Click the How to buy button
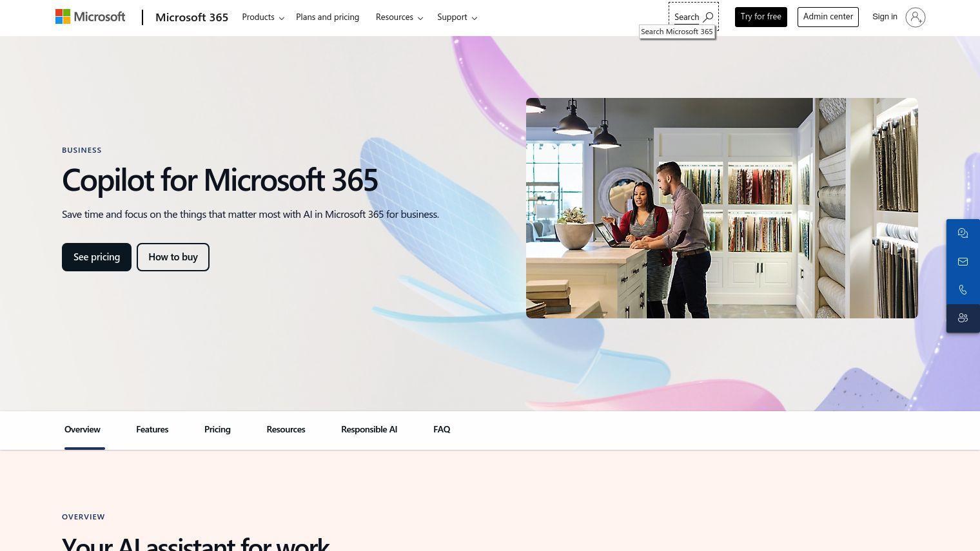 173,257
